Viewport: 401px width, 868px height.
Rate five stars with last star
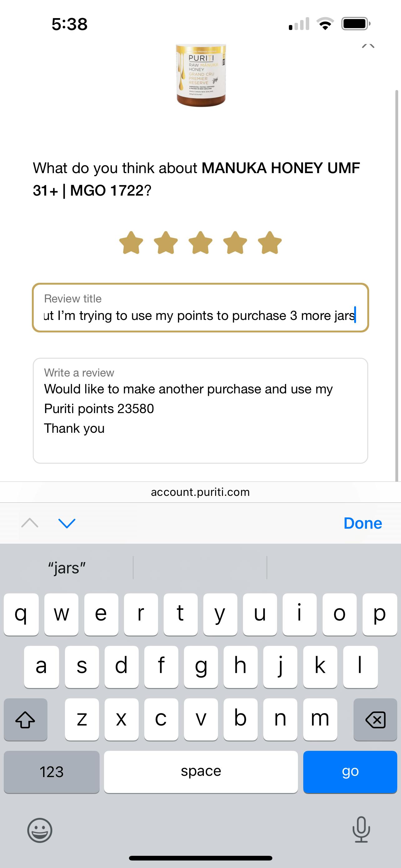(270, 242)
